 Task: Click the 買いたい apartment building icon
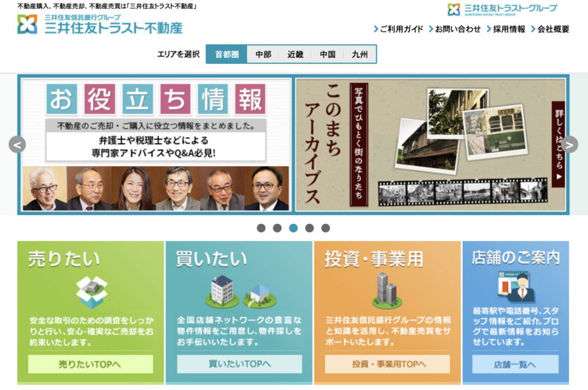(222, 292)
